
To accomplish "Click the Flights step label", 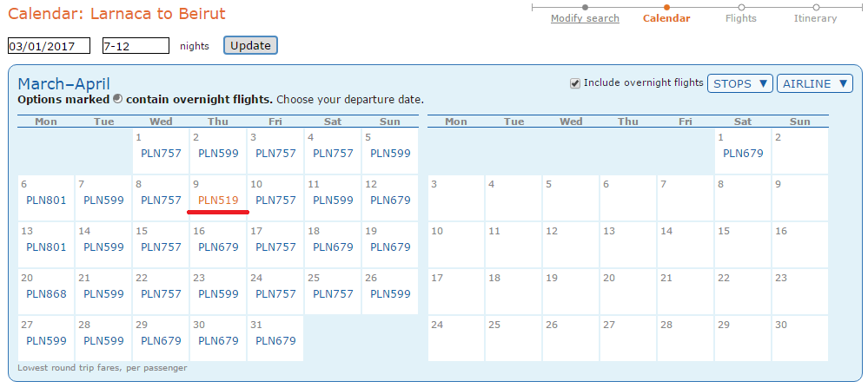I will click(x=740, y=18).
